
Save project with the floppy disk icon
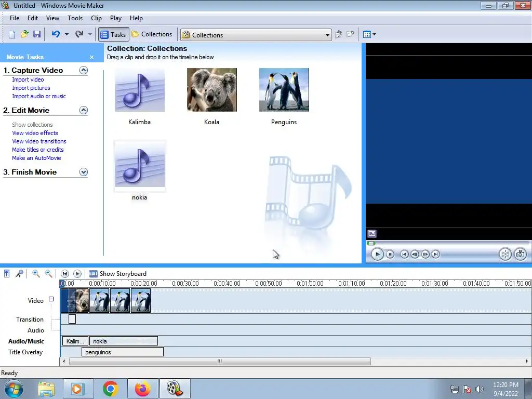point(37,34)
